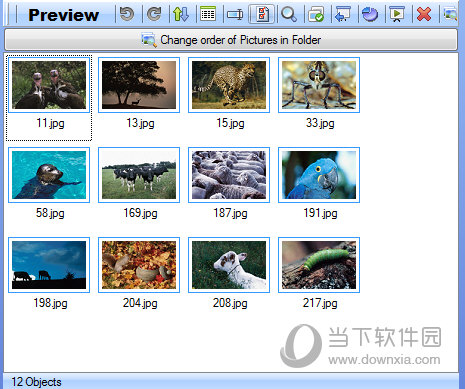Screen dimensions: 465x389
Task: Select the green caterpillar thumbnail 217.jpg
Action: tap(319, 265)
